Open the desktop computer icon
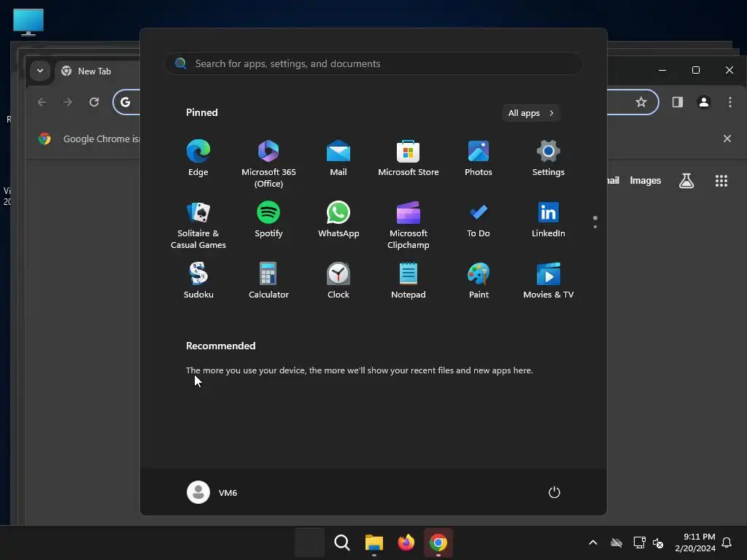This screenshot has height=560, width=747. click(x=28, y=22)
